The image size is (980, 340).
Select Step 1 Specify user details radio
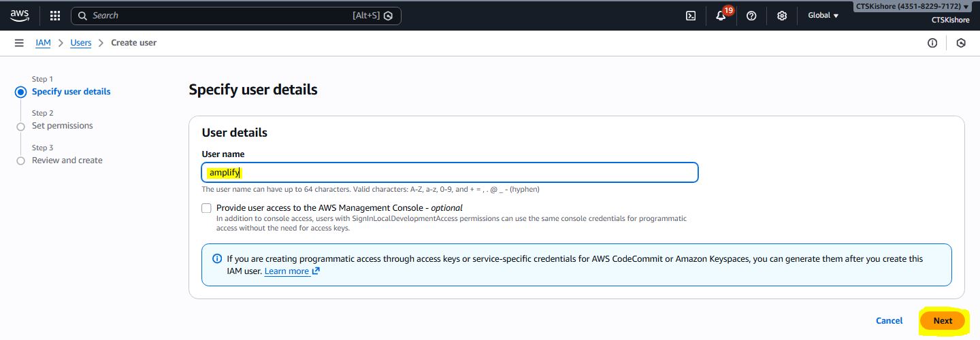point(20,92)
